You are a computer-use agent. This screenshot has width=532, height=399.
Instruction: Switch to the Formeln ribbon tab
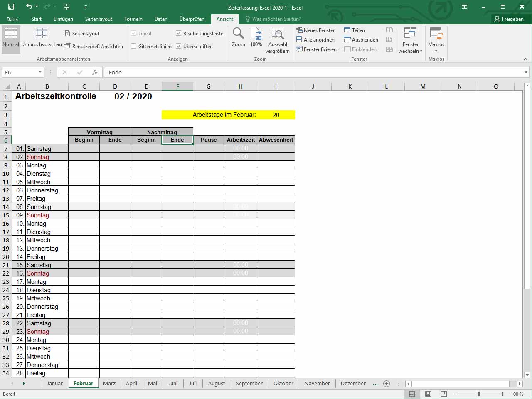point(133,19)
